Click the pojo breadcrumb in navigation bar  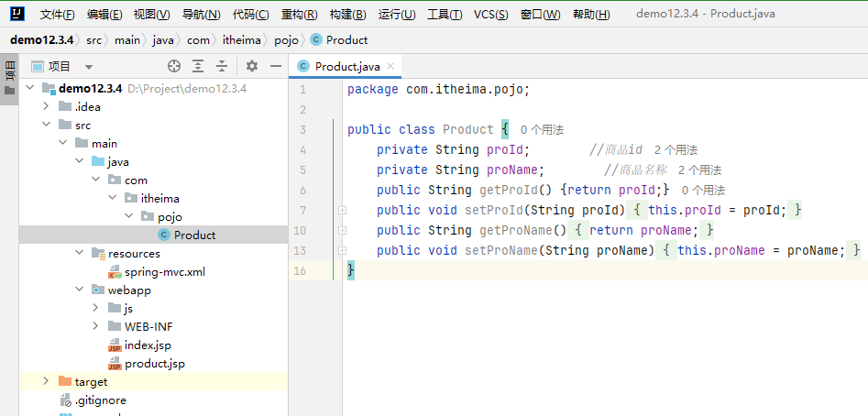pos(287,40)
